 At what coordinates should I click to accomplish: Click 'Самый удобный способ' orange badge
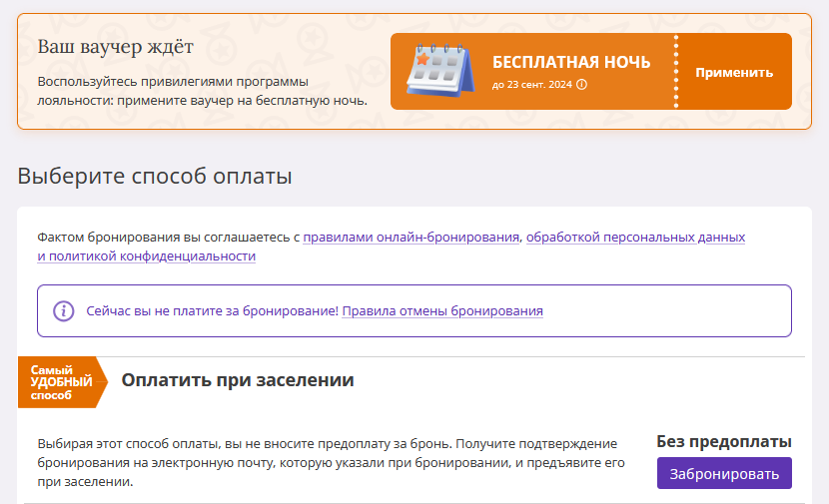tap(62, 382)
